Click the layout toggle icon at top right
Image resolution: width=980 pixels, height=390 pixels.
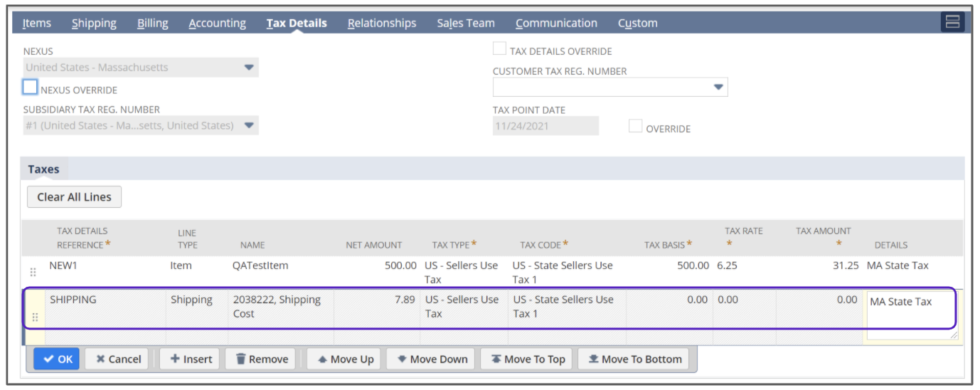click(x=952, y=22)
